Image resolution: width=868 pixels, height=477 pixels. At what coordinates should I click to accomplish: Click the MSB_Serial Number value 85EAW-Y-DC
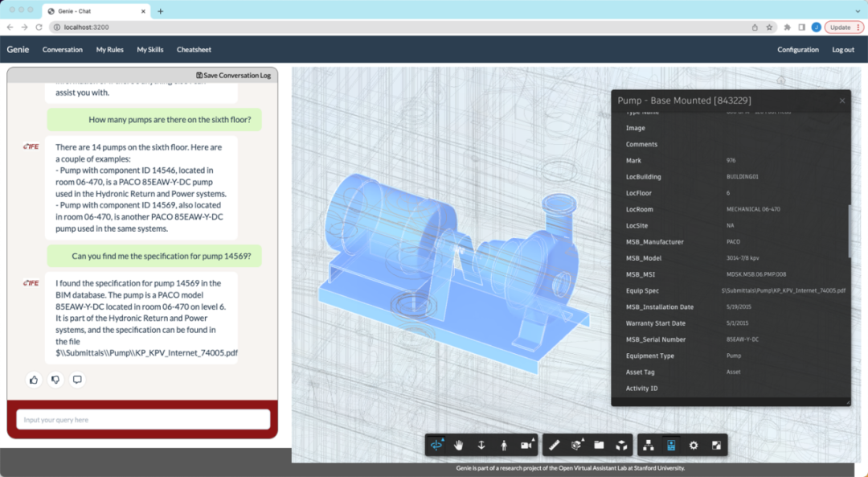[743, 339]
